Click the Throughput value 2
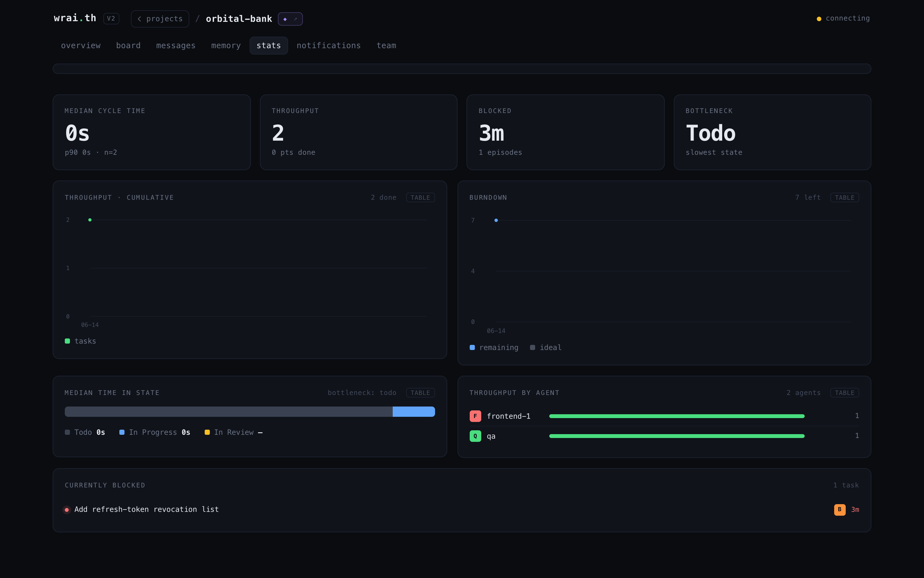The height and width of the screenshot is (578, 924). pos(278,133)
